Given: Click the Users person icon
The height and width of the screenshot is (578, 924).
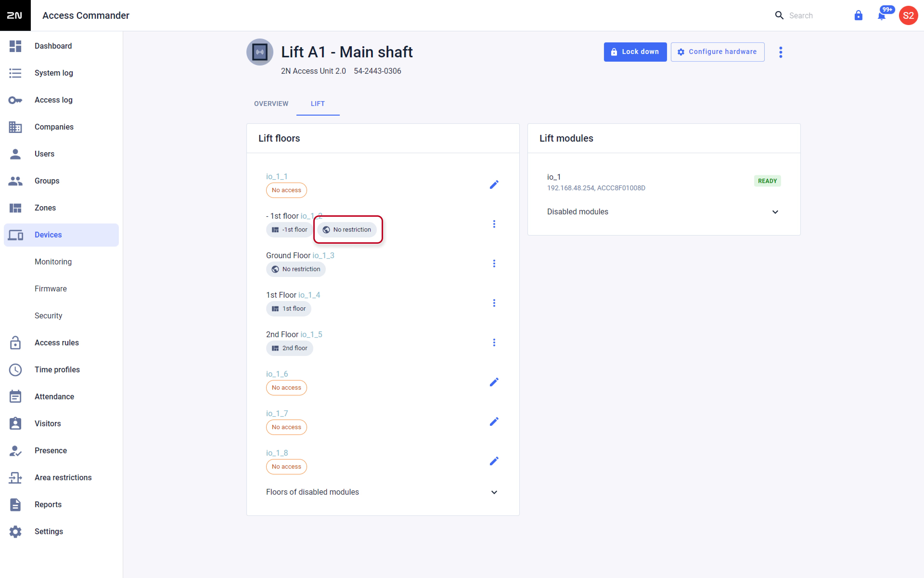Looking at the screenshot, I should pos(15,154).
